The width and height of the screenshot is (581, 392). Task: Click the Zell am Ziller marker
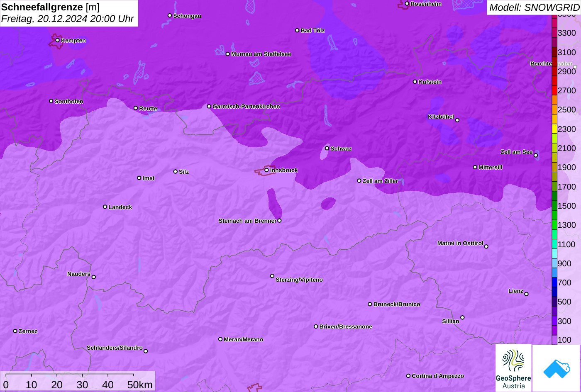(x=359, y=181)
